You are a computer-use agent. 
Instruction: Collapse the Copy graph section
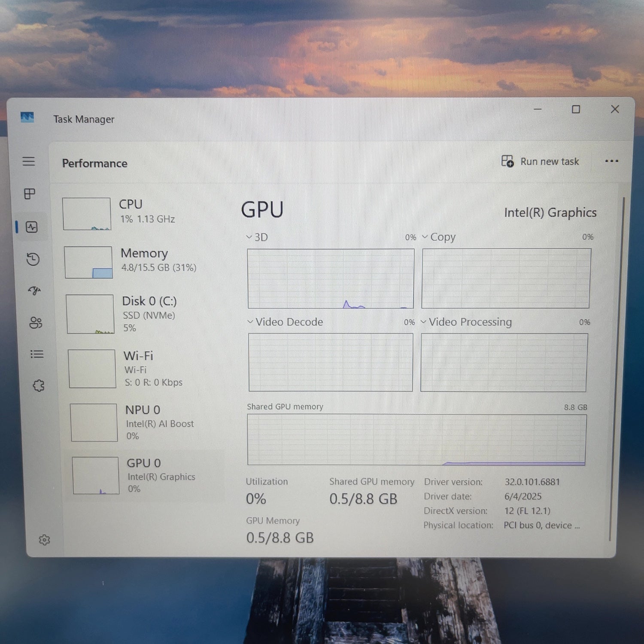pyautogui.click(x=425, y=237)
